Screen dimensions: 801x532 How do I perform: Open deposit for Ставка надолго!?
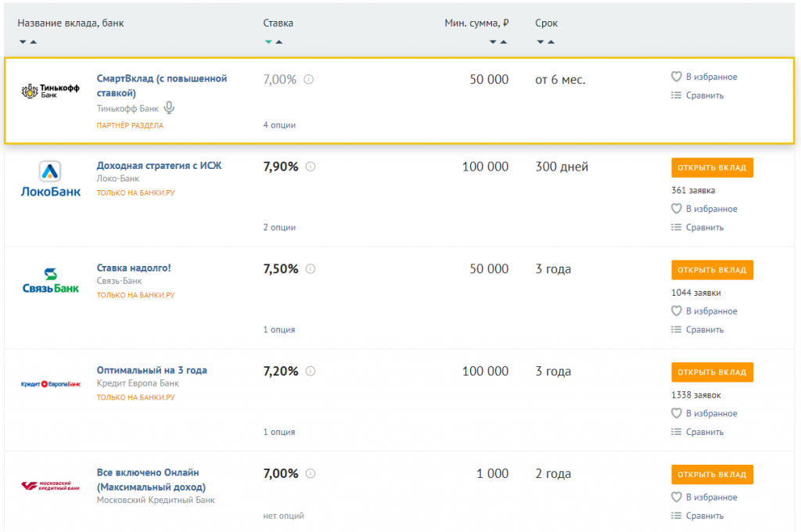[x=712, y=270]
